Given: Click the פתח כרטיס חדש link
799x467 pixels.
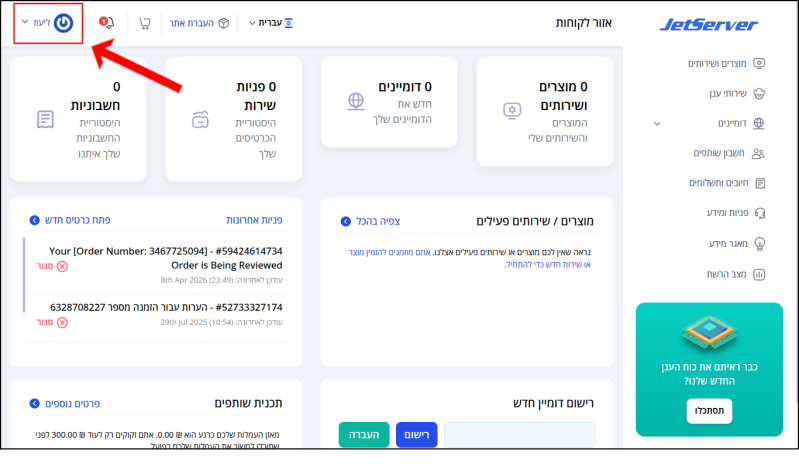Looking at the screenshot, I should pos(77,220).
